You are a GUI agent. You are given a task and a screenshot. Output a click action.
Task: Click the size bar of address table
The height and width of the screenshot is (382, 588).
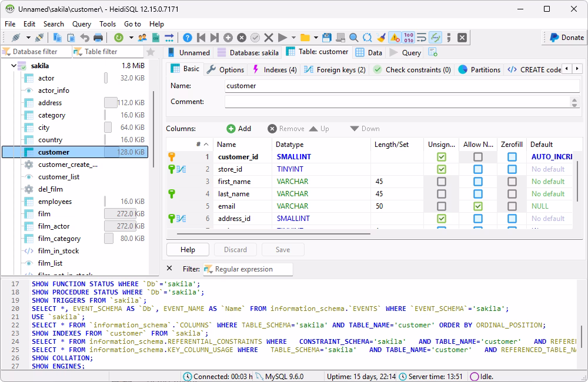click(111, 103)
